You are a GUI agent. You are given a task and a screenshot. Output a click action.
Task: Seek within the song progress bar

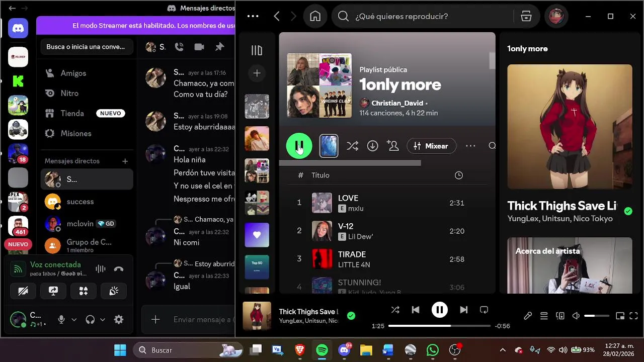(439, 326)
